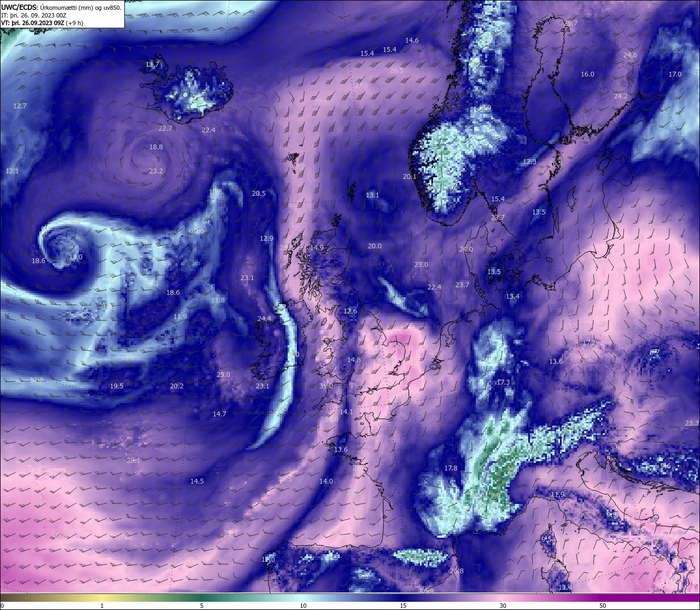
Task: Click the map value '13.1' in the North Sea
Action: 372,195
